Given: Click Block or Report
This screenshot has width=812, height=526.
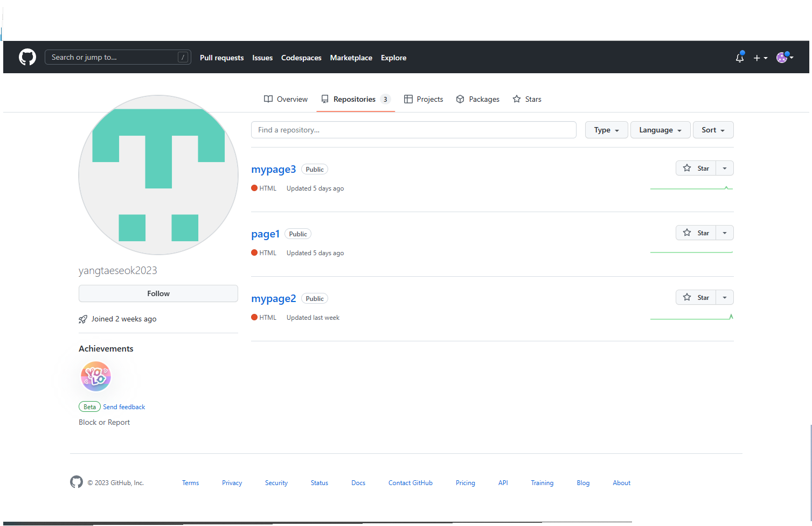Looking at the screenshot, I should click(105, 422).
